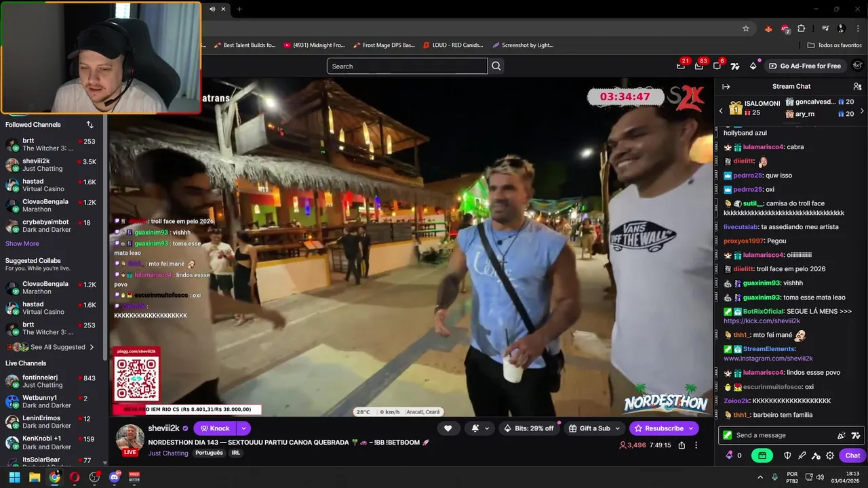Viewport: 868px width, 488px height.
Task: Open user avatar menu in top right
Action: pos(857,66)
